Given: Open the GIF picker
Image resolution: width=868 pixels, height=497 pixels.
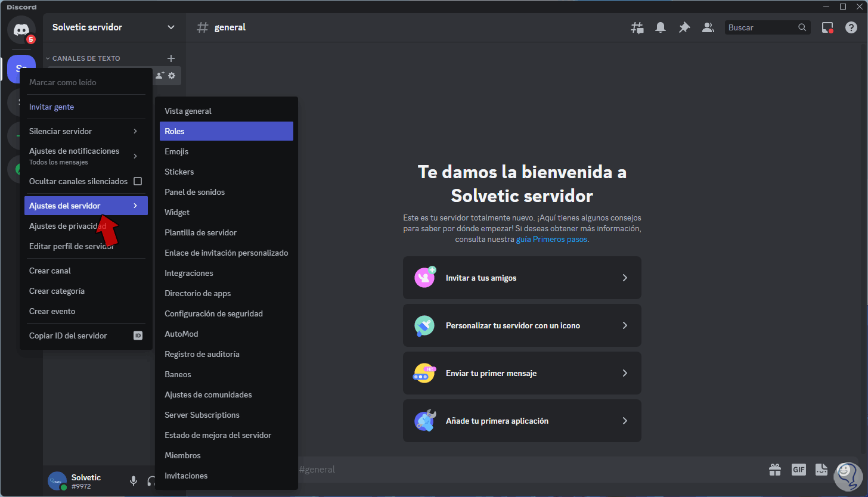Looking at the screenshot, I should [x=799, y=470].
